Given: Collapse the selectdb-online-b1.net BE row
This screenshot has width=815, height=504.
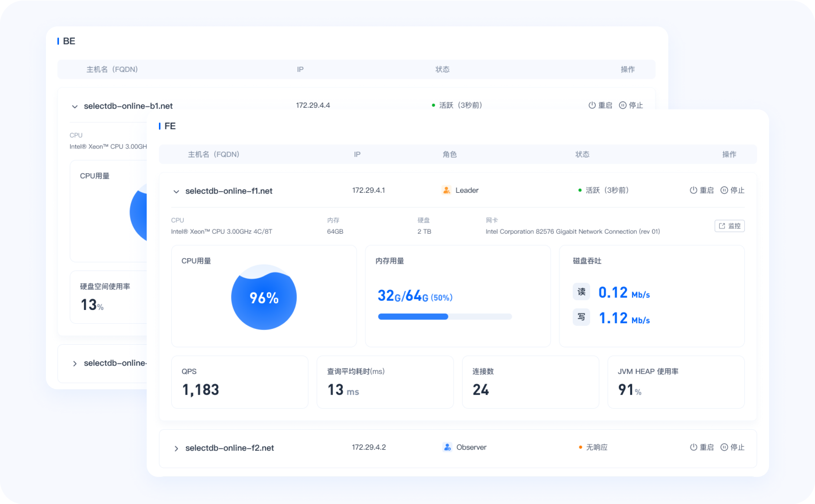Looking at the screenshot, I should pos(75,107).
